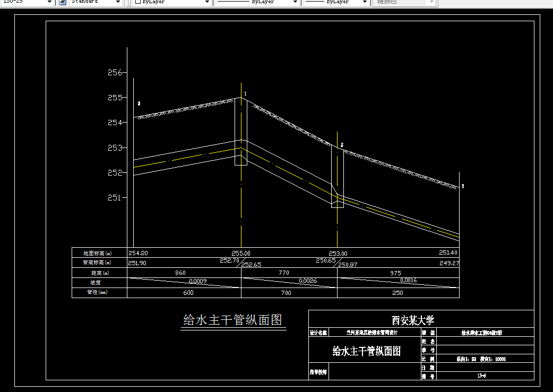Select the 西安某大学 title block heading
553x392 pixels.
pos(413,320)
